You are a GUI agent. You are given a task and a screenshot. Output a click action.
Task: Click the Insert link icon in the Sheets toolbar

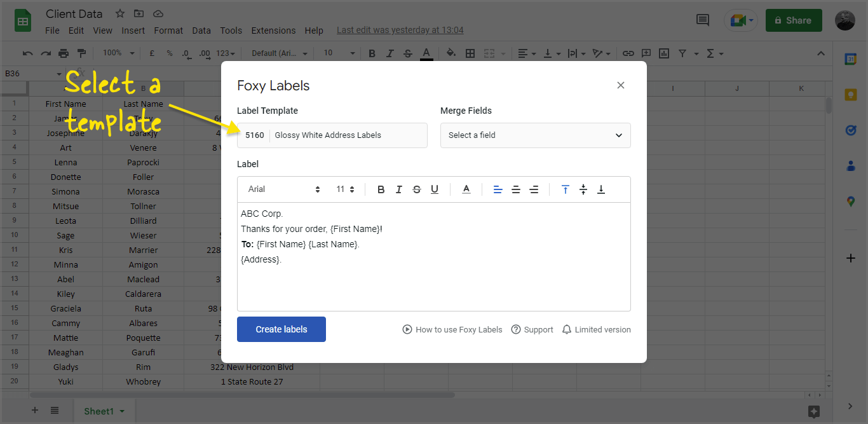click(x=628, y=53)
